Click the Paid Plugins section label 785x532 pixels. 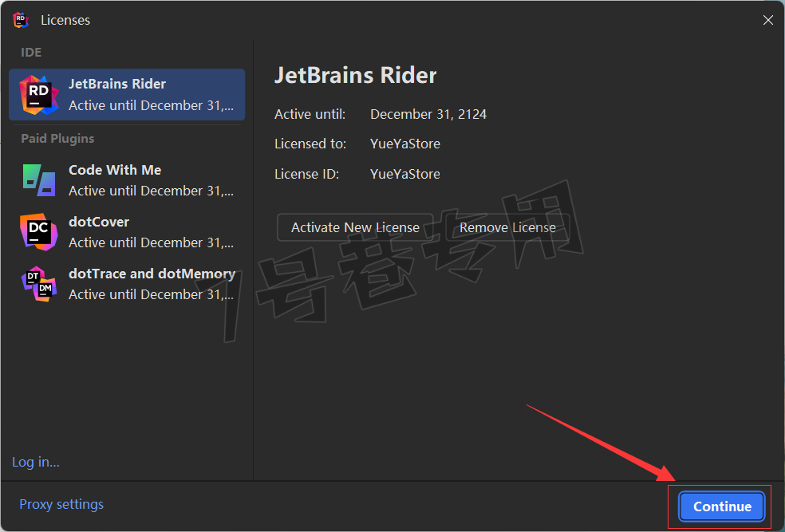coord(57,139)
